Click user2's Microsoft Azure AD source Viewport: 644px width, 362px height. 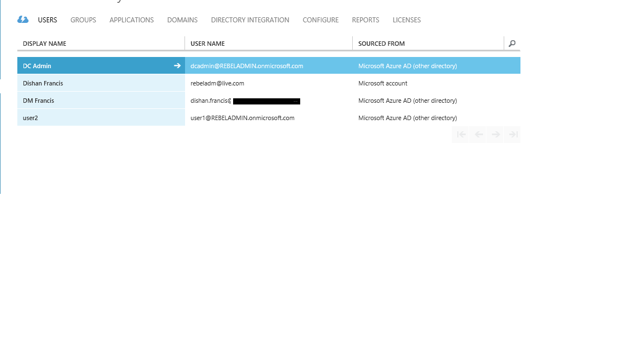(x=408, y=118)
